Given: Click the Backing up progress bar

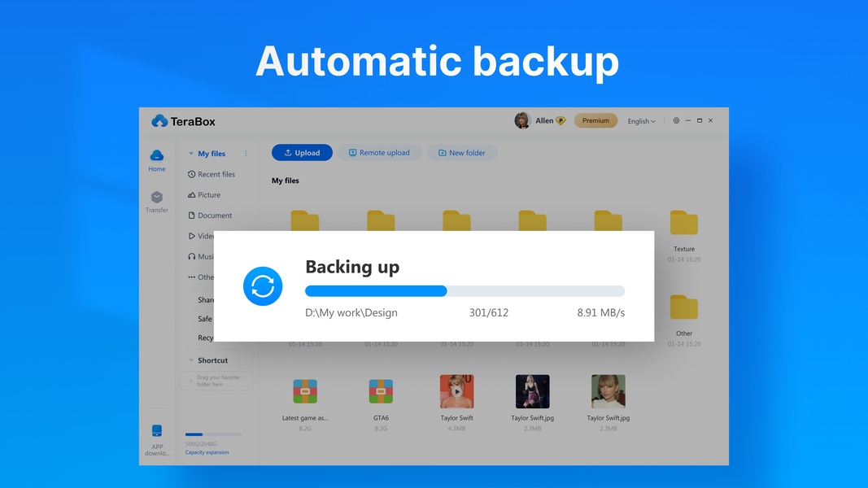Looking at the screenshot, I should pyautogui.click(x=465, y=291).
